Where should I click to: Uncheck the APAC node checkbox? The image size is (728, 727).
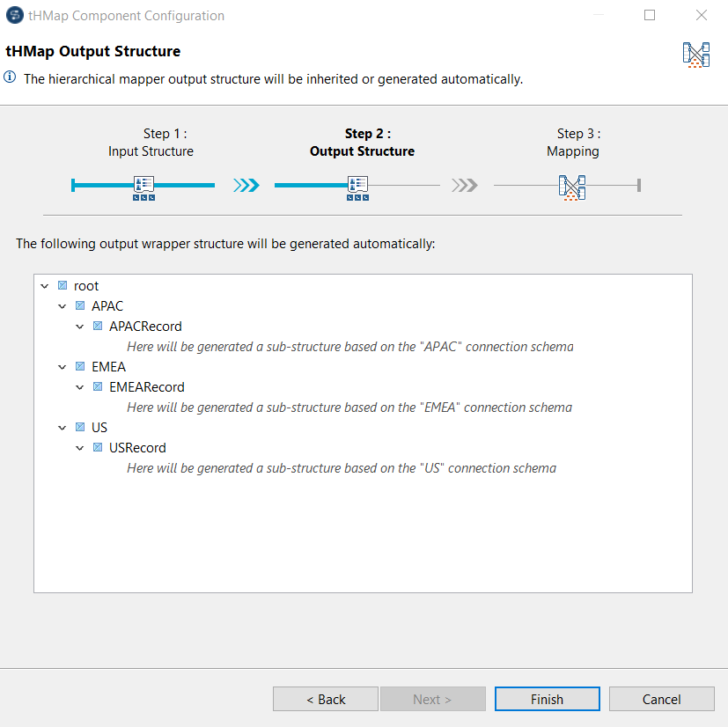78,305
